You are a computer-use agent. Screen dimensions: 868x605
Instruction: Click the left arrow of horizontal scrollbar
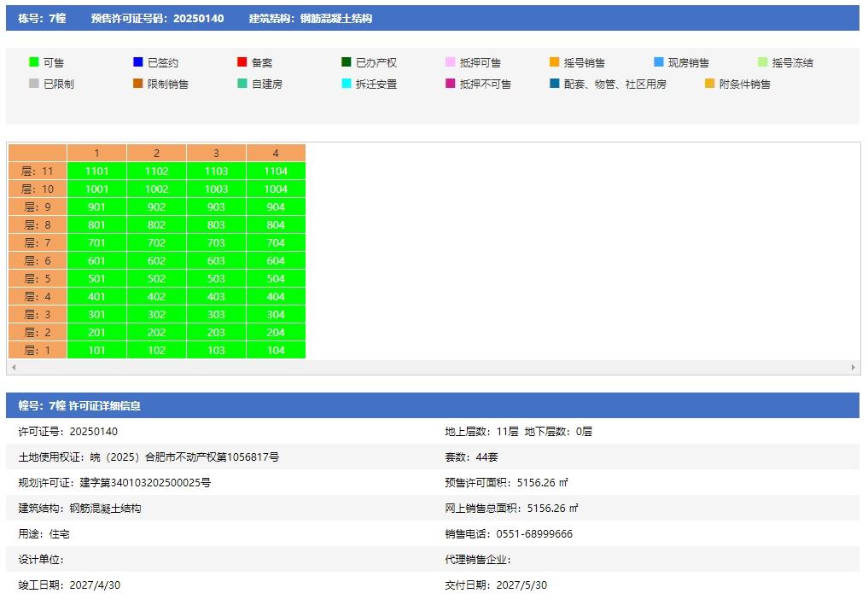tap(14, 368)
